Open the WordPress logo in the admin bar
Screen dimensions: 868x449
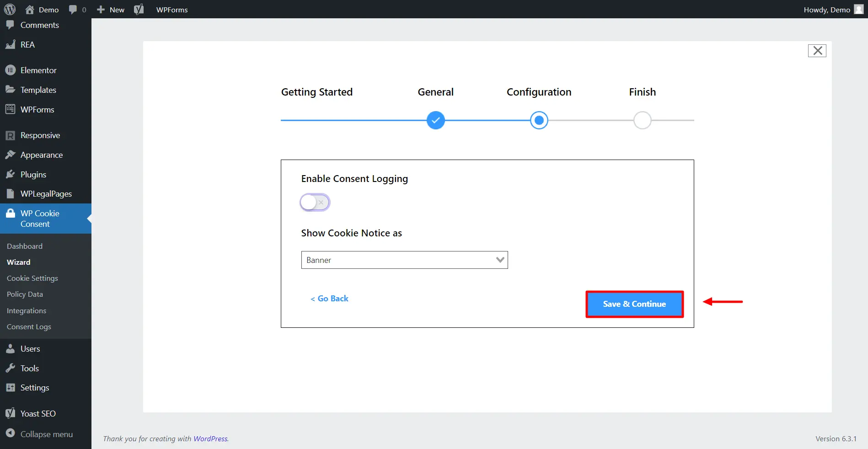pos(10,9)
